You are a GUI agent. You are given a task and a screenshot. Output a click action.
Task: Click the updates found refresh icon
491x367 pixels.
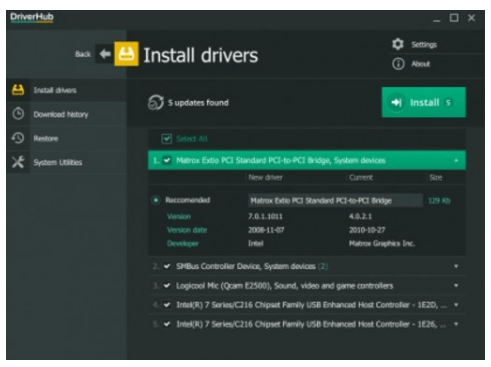click(156, 102)
